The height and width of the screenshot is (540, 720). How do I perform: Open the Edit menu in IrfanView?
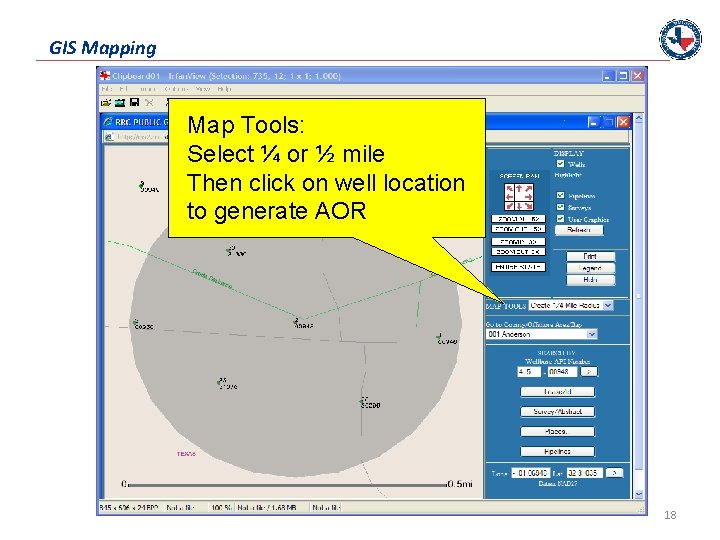[123, 89]
